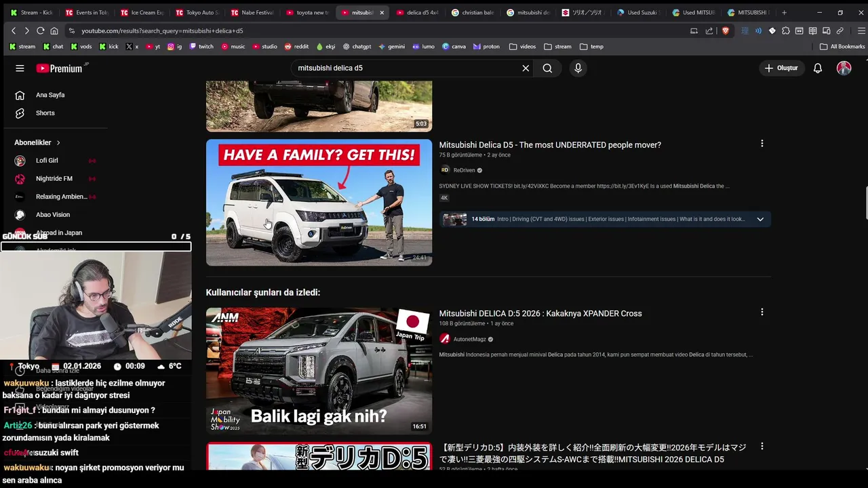Open more options for Japanese デリカD:5 video

tap(762, 447)
